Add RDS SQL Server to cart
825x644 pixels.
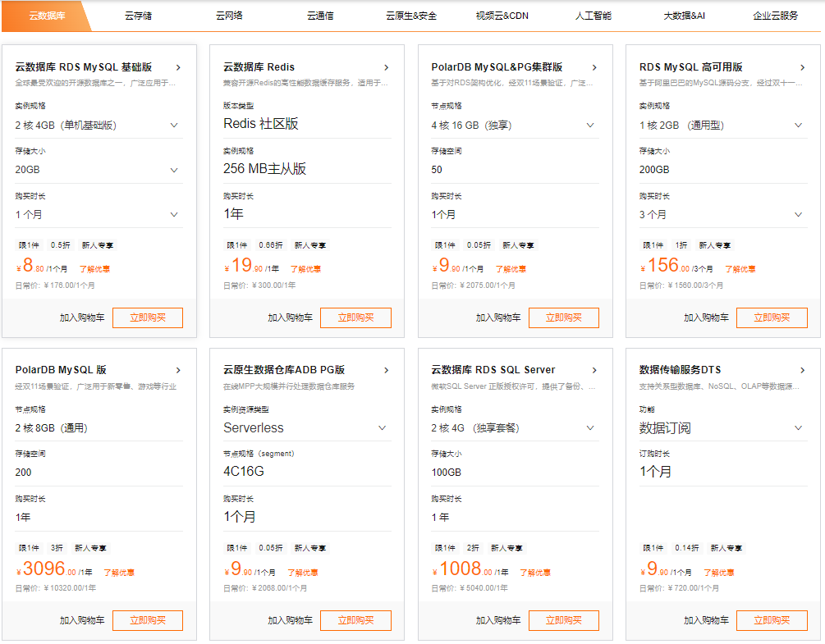498,620
